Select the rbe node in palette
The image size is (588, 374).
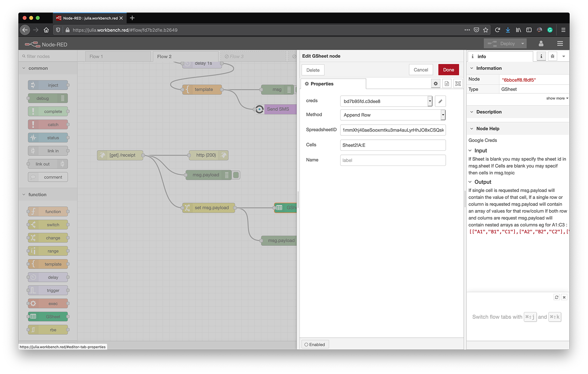(x=48, y=330)
